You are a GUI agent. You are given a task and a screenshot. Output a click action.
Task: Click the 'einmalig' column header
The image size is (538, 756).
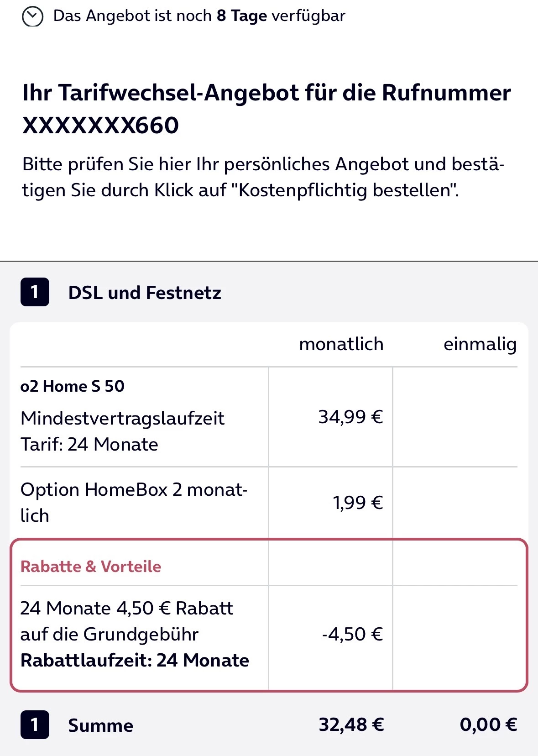480,344
